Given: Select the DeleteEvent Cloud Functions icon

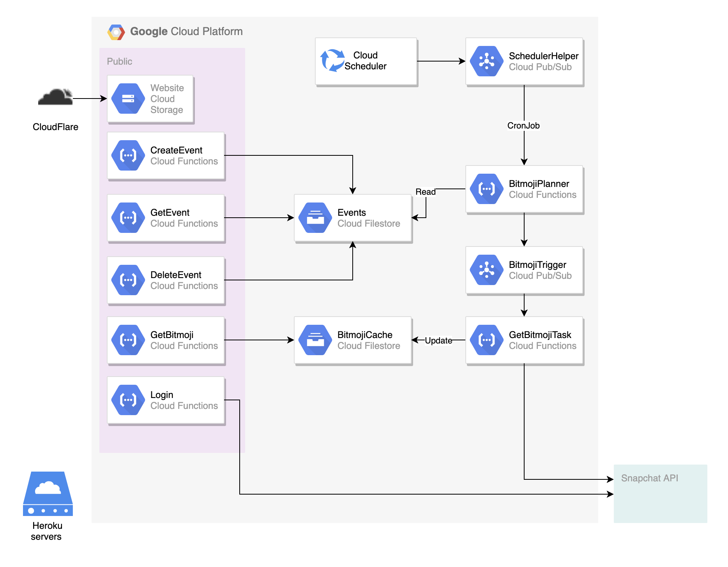Looking at the screenshot, I should coord(128,280).
